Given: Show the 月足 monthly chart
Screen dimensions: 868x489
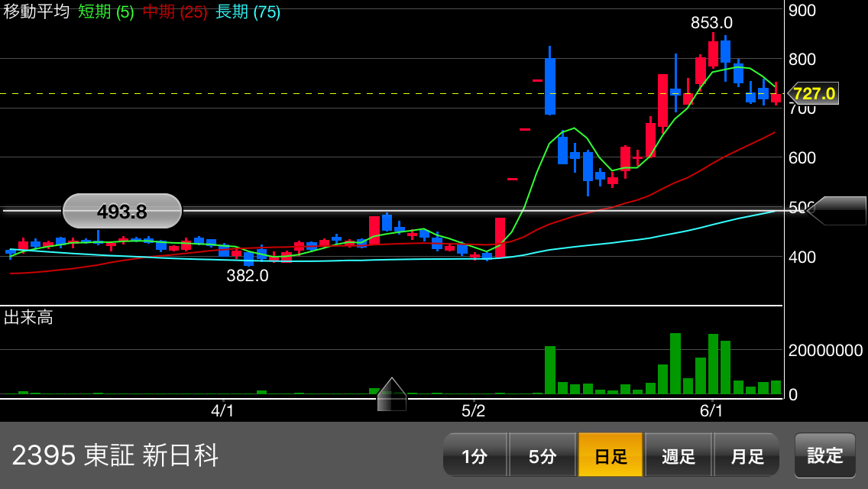Looking at the screenshot, I should click(x=747, y=455).
